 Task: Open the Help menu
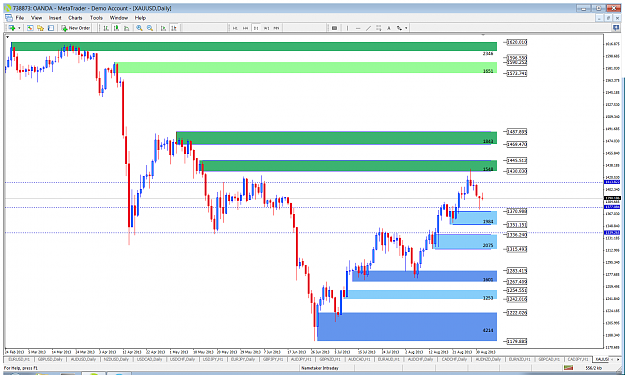(140, 18)
